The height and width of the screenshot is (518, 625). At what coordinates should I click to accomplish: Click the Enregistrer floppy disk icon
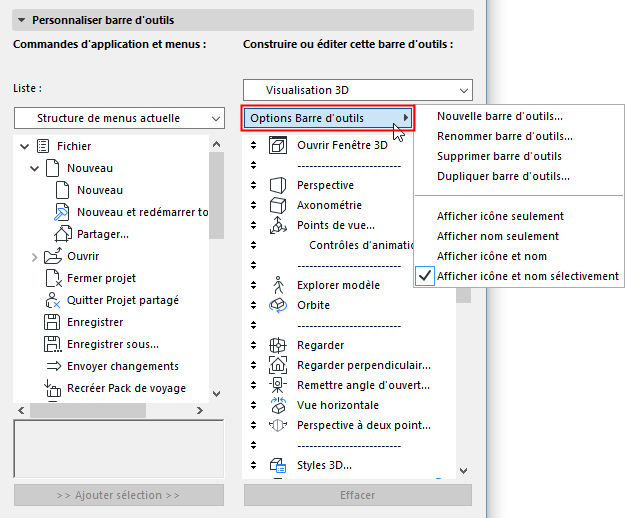[x=53, y=322]
